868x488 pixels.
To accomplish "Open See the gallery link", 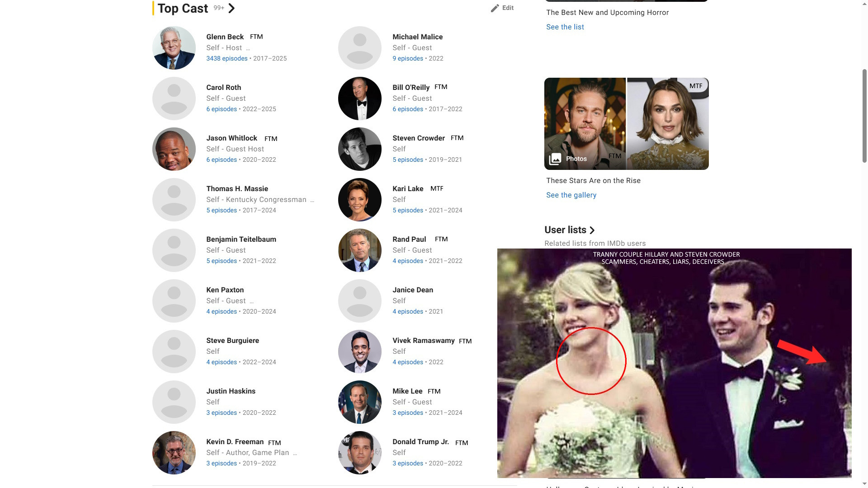I will tap(571, 195).
